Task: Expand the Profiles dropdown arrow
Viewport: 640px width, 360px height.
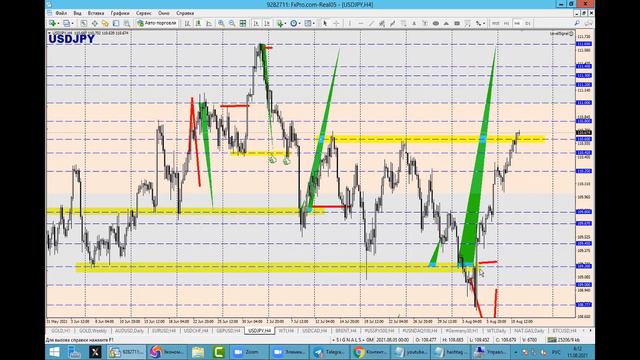Action: (x=73, y=23)
